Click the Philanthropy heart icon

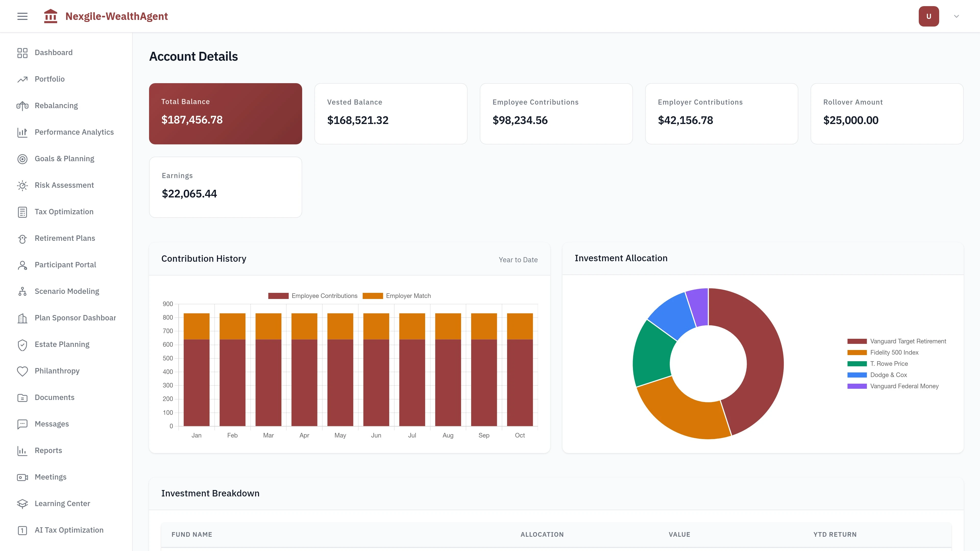pyautogui.click(x=22, y=371)
